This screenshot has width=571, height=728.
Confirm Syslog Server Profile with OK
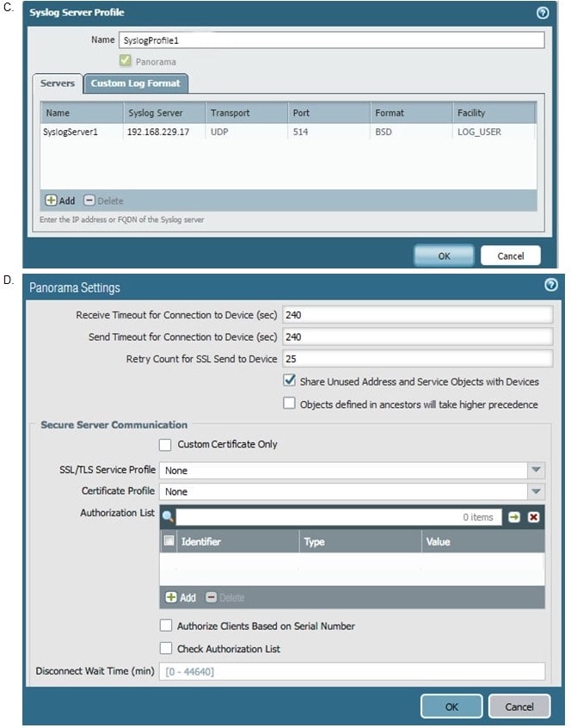click(x=444, y=256)
